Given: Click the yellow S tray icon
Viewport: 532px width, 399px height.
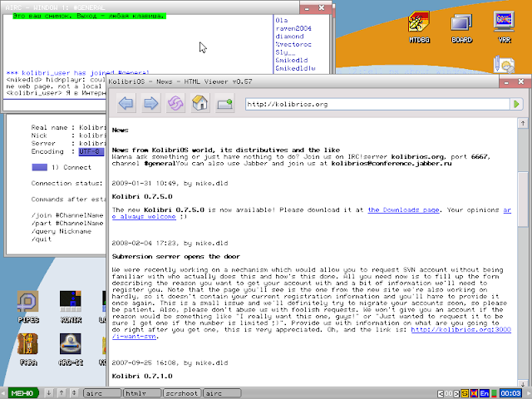Looking at the screenshot, I should coord(465,393).
